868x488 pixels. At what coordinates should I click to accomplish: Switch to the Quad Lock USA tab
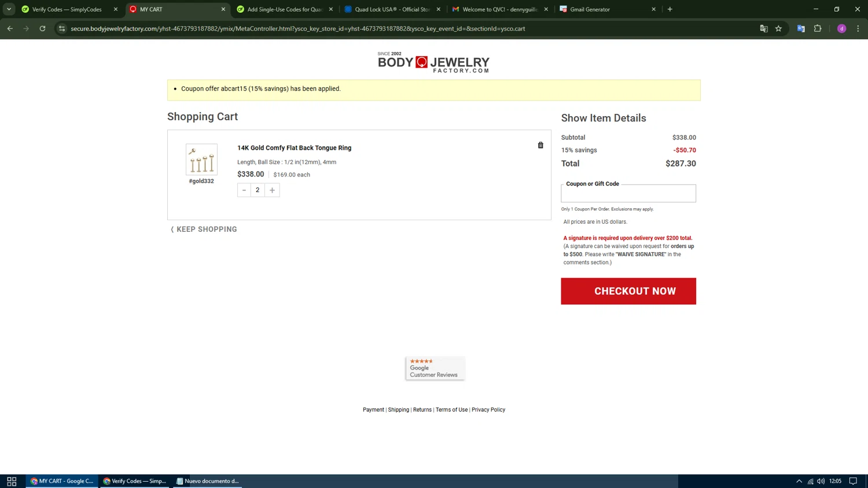392,9
